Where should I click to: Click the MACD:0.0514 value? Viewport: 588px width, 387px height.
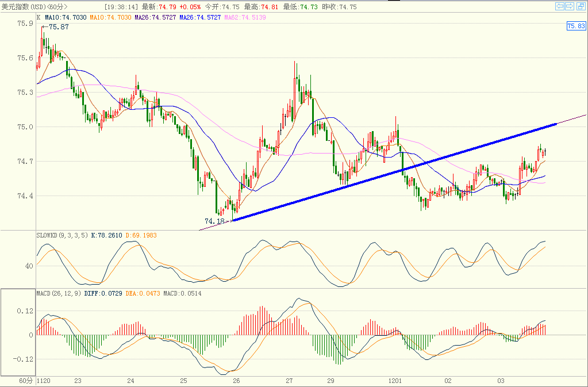pyautogui.click(x=183, y=293)
